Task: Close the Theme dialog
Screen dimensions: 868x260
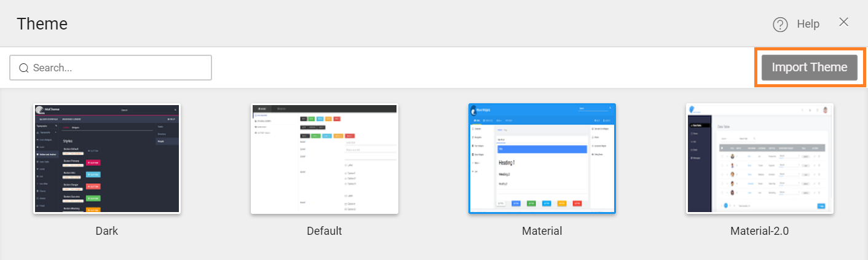Action: pos(844,22)
